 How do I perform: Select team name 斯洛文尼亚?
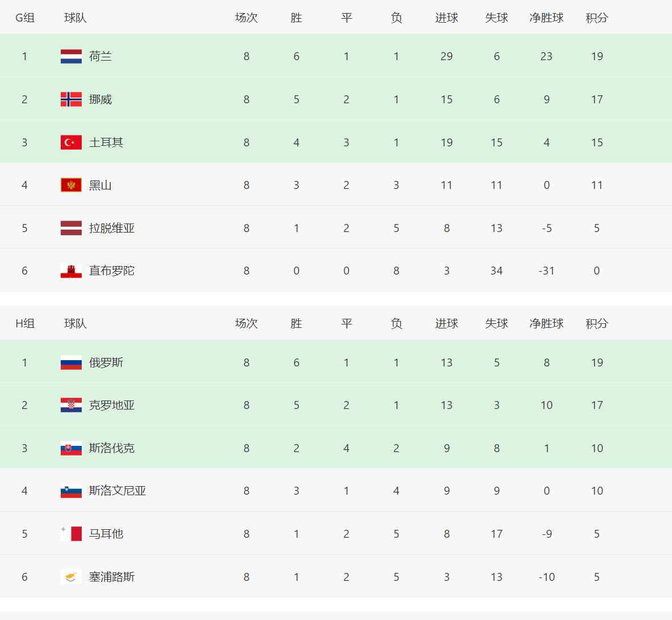(x=117, y=491)
